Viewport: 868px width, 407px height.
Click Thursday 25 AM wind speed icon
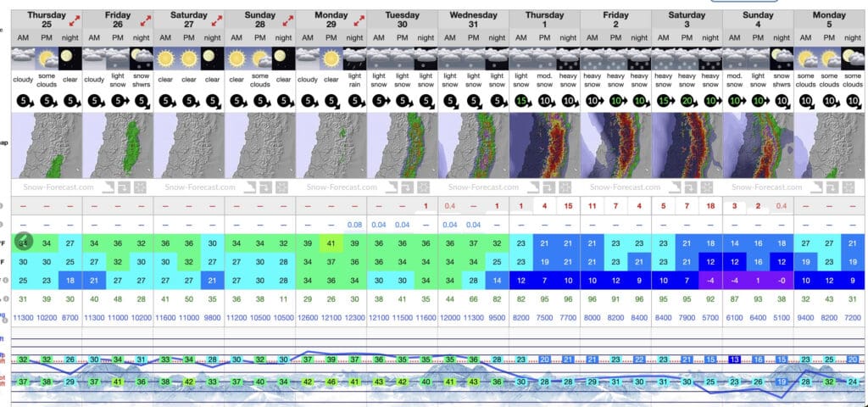[x=23, y=100]
